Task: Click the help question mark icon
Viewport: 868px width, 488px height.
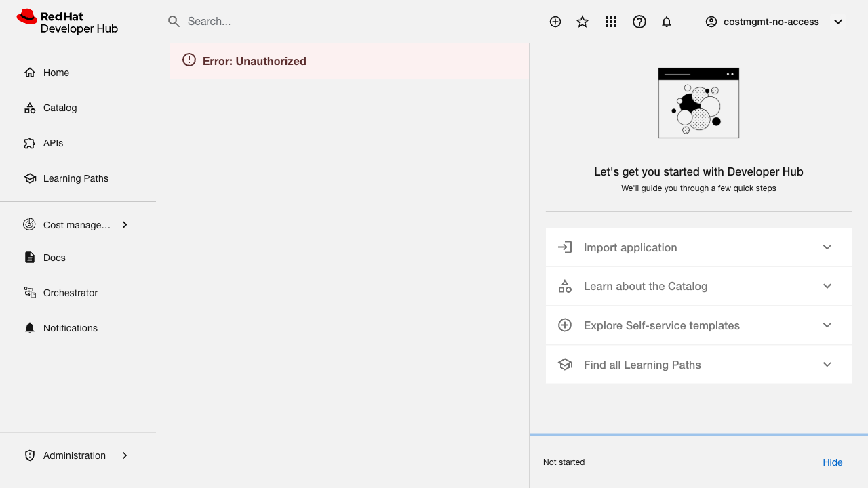Action: click(639, 22)
